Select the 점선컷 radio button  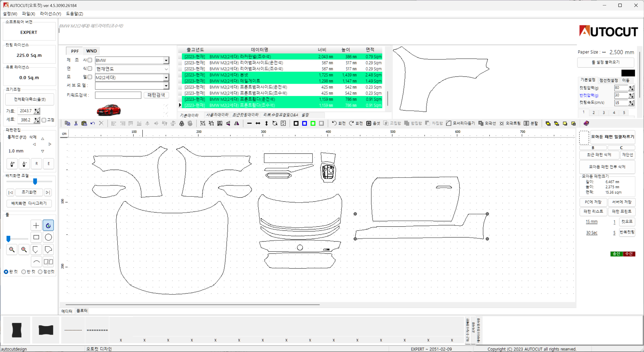point(40,272)
